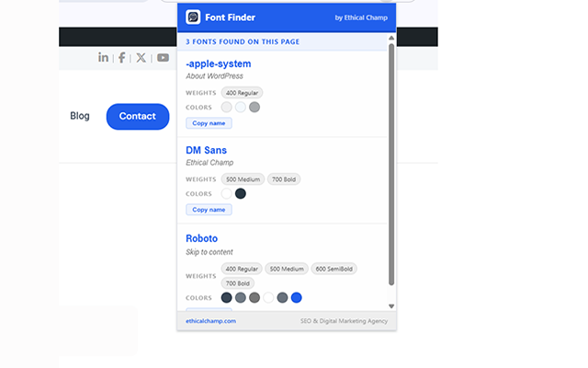Pick the white Roboto color swatch
Screen dimensions: 588x368
268,298
